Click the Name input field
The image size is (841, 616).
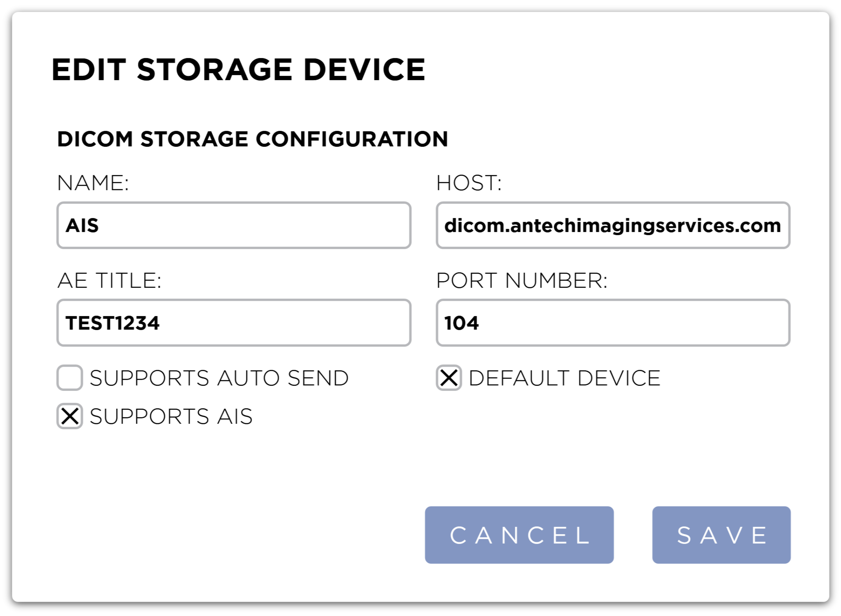pyautogui.click(x=234, y=225)
